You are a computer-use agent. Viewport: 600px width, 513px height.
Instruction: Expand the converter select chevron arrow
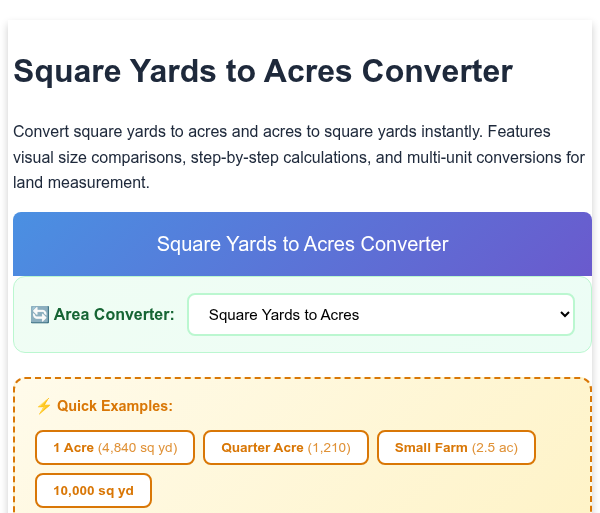tap(564, 314)
